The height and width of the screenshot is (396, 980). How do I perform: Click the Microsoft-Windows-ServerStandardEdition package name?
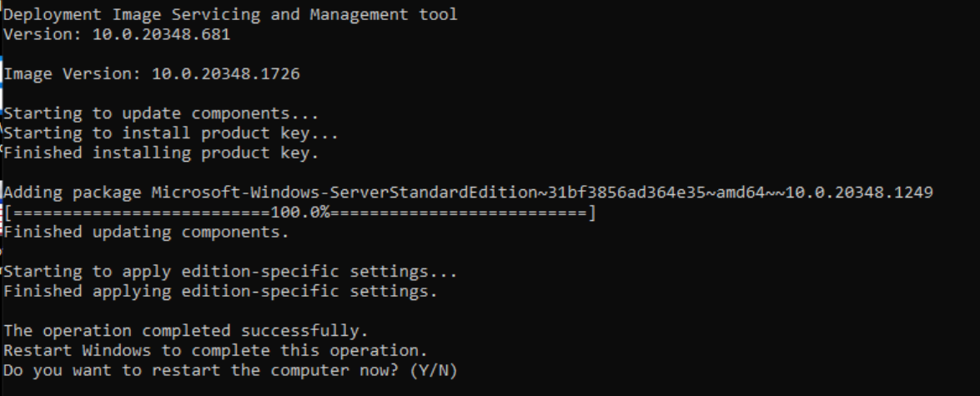pyautogui.click(x=344, y=193)
